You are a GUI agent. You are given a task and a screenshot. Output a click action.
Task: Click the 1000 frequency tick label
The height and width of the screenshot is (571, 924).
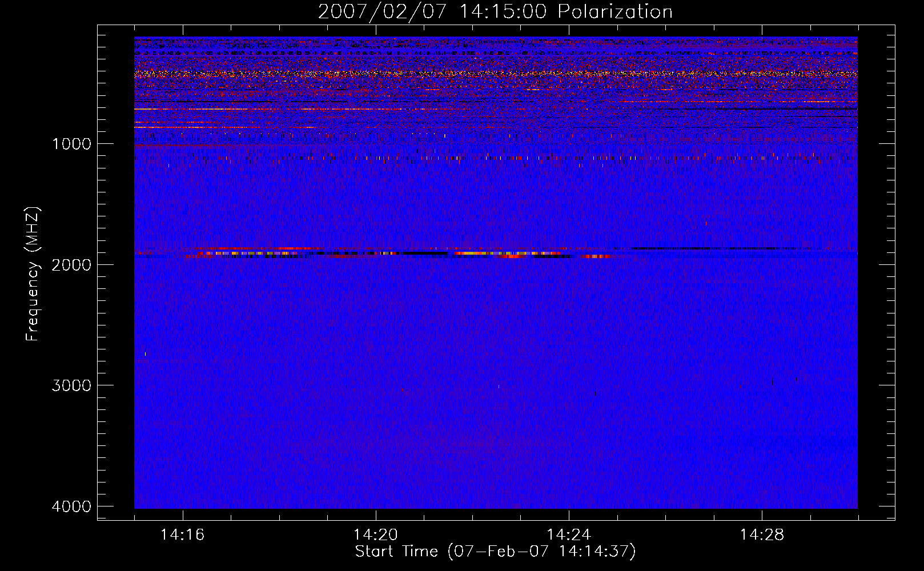(72, 144)
